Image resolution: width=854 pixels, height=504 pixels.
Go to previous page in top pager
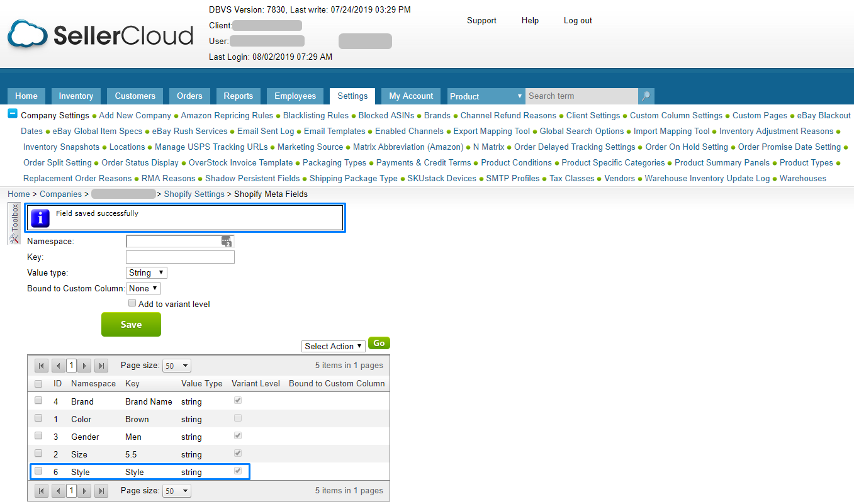[x=59, y=366]
